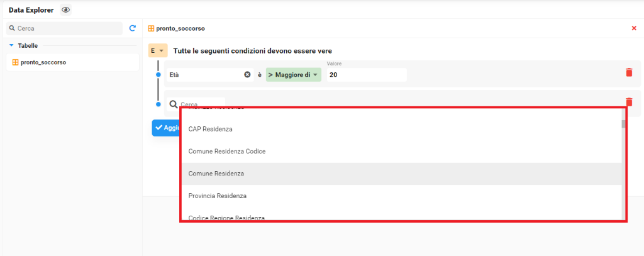The height and width of the screenshot is (256, 644).
Task: Open the Maggiore di operator dropdown
Action: coord(293,75)
